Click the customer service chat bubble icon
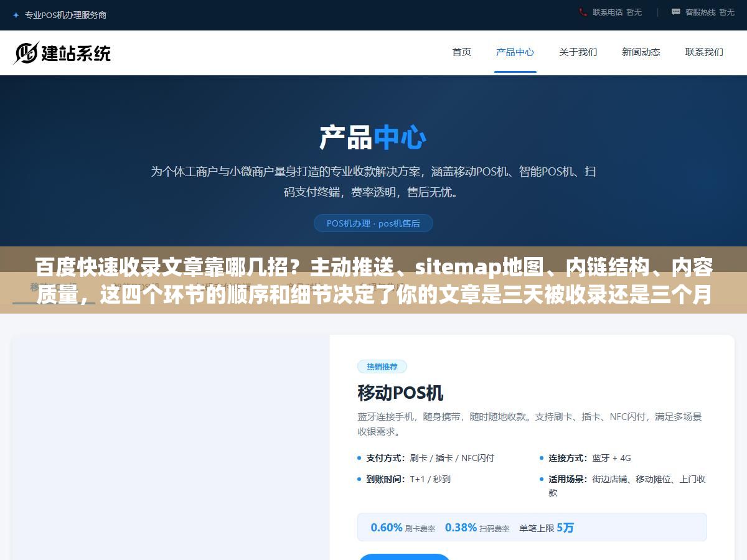The height and width of the screenshot is (560, 747). [x=676, y=12]
